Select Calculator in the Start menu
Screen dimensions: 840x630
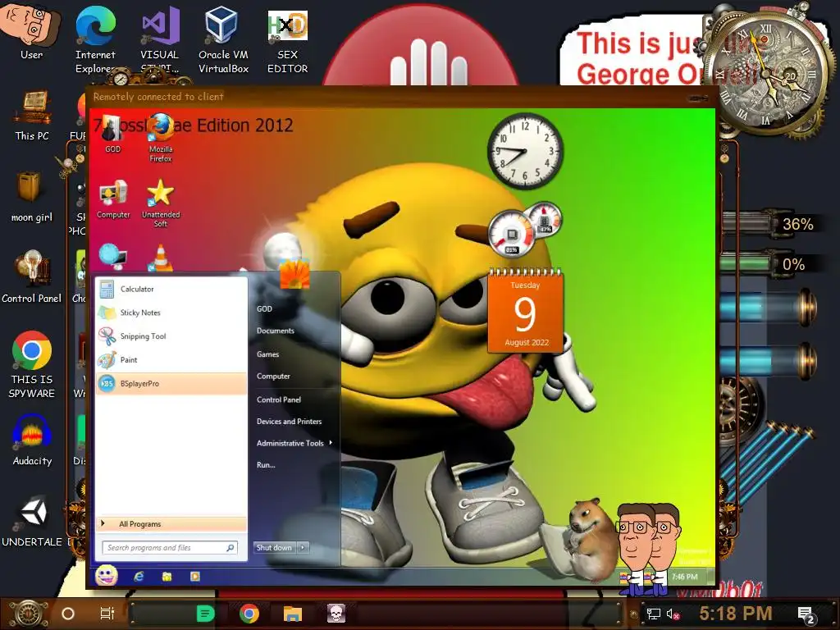coord(171,289)
